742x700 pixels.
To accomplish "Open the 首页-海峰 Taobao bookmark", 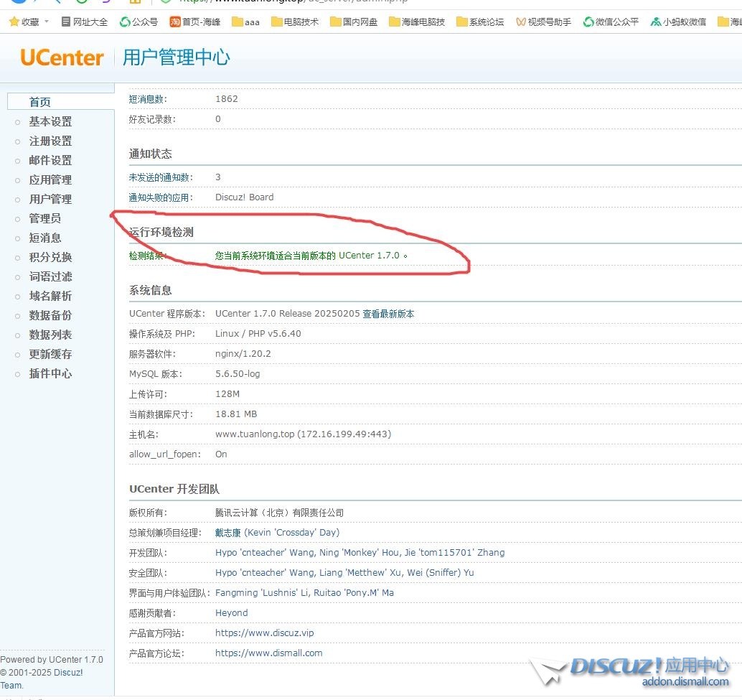I will pyautogui.click(x=195, y=22).
